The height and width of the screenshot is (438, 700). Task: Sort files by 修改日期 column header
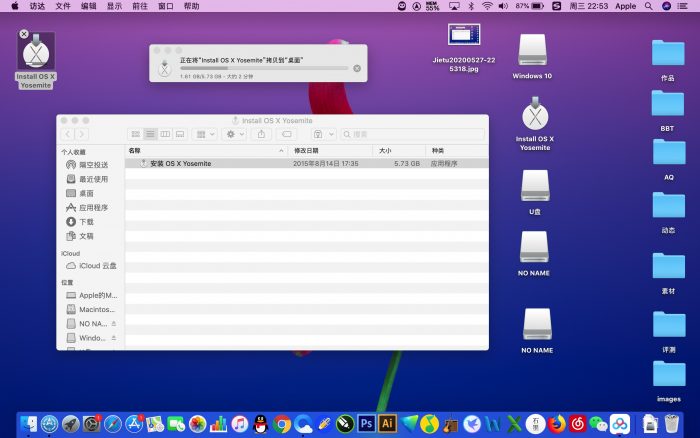pyautogui.click(x=306, y=150)
